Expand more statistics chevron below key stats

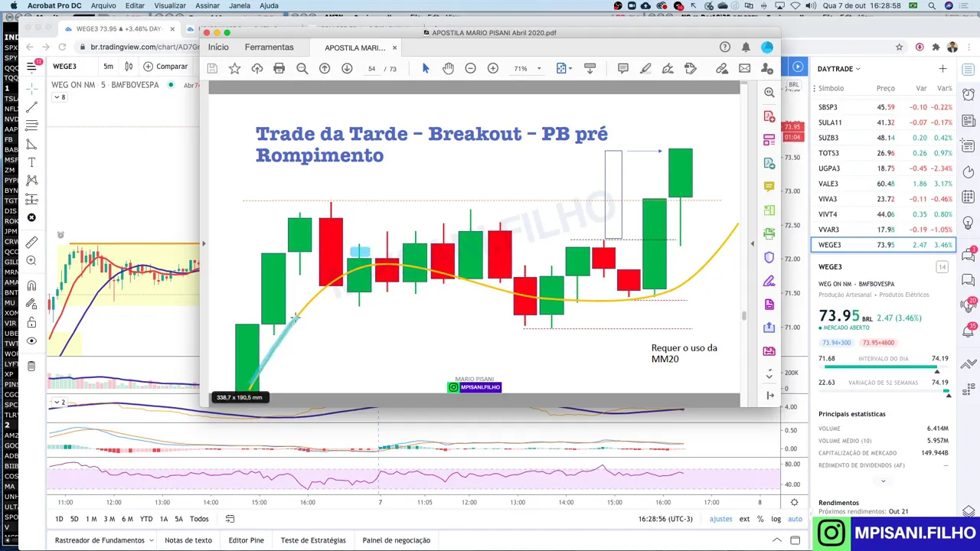[x=883, y=481]
